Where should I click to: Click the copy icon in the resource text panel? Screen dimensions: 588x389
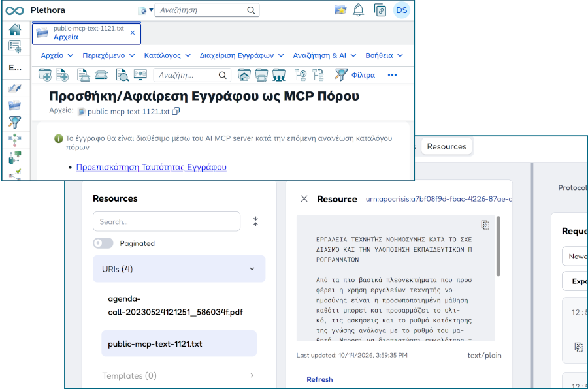click(485, 225)
